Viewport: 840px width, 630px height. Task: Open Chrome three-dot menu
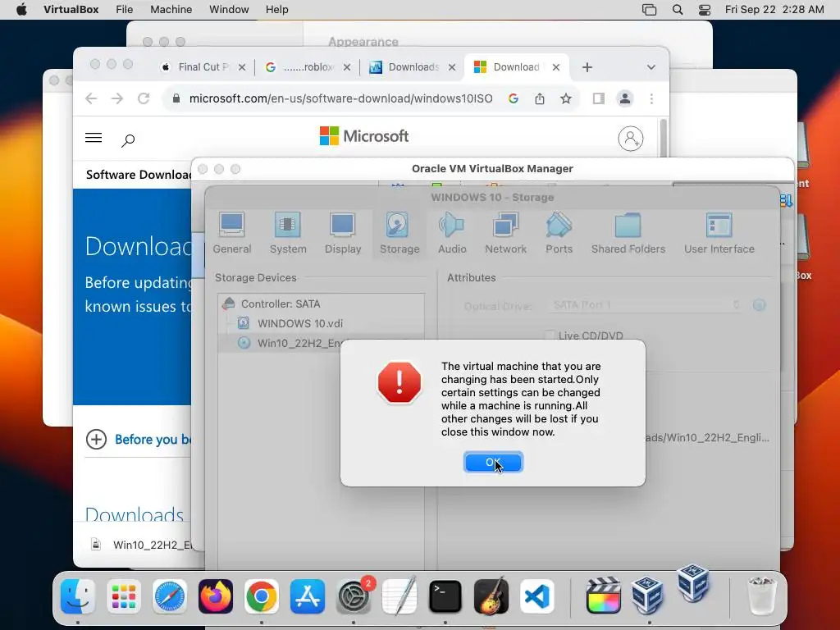pos(651,98)
